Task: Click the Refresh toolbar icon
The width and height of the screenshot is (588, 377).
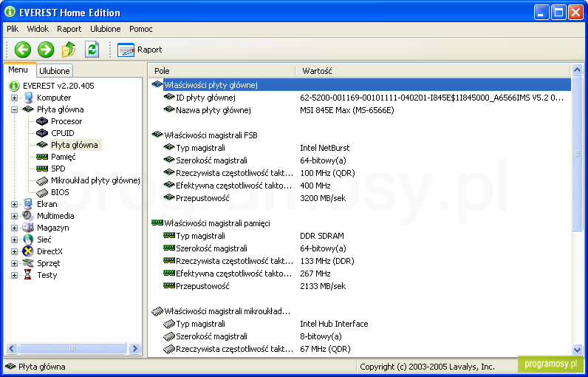Action: click(92, 50)
